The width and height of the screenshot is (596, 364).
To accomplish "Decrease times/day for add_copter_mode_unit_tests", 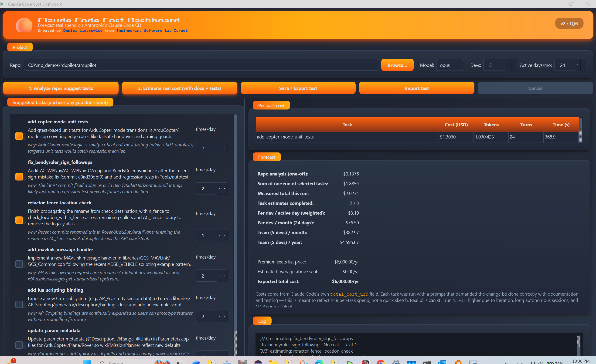I will [x=225, y=148].
